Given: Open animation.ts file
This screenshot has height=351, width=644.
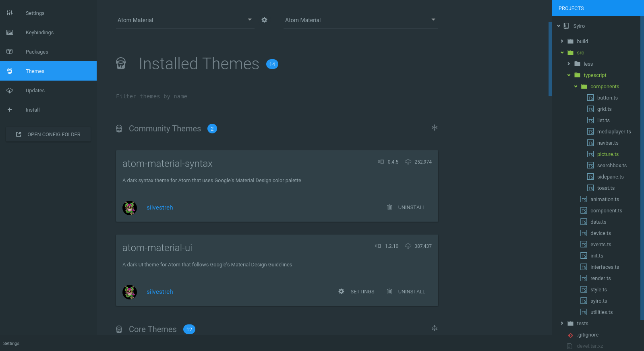Looking at the screenshot, I should (x=605, y=199).
